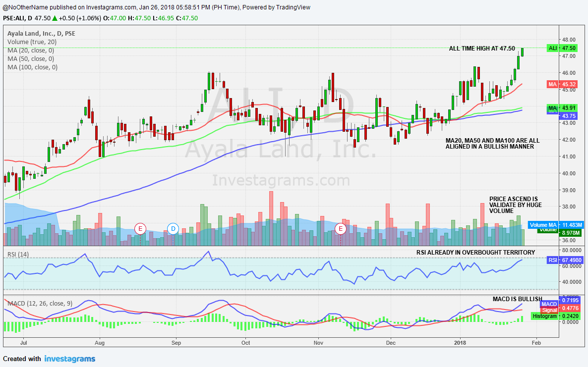Click the +0.50 (+1.06%) change text
The height and width of the screenshot is (367, 588).
click(80, 18)
